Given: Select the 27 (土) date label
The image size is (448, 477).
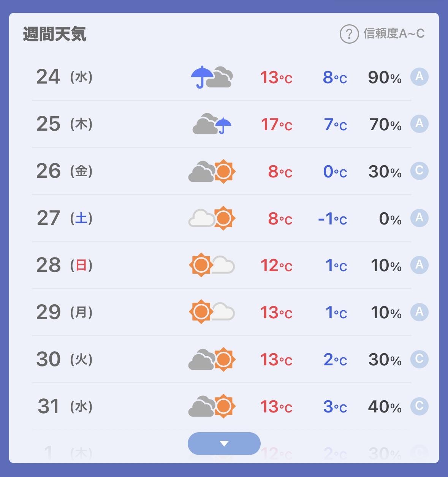Looking at the screenshot, I should [x=65, y=218].
